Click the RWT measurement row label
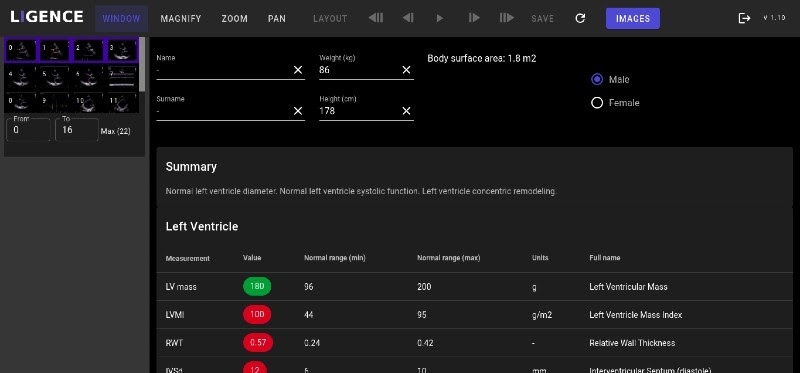Screen dimensions: 800x373 coord(174,343)
